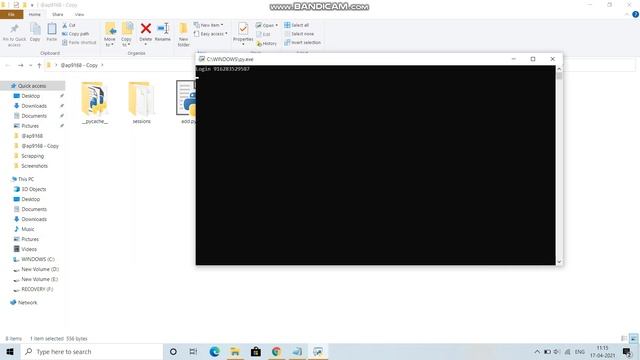This screenshot has height=360, width=640.
Task: Open the File tab
Action: pos(11,14)
